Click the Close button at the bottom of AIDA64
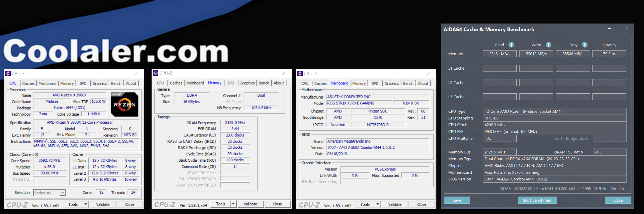644x214 pixels. (618, 200)
